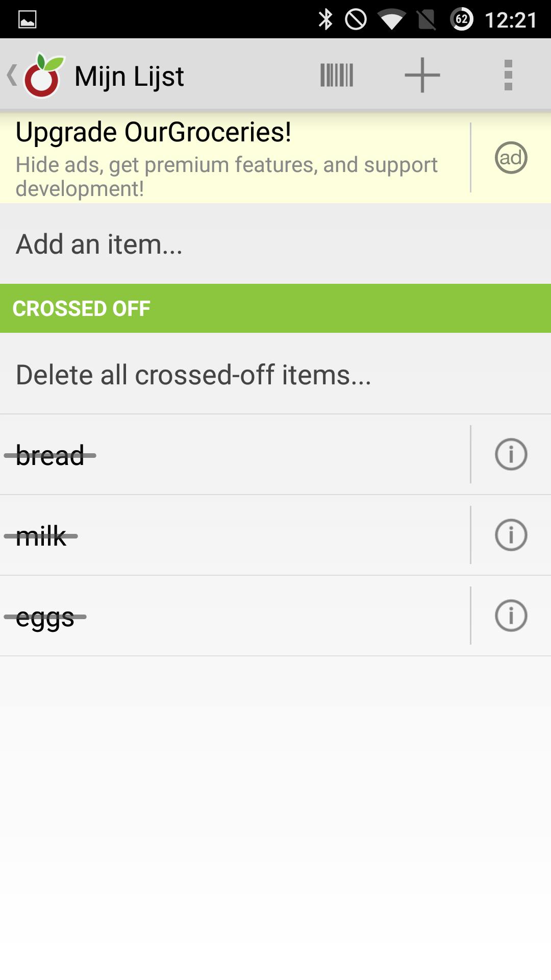Viewport: 551px width, 980px height.
Task: Open the three-dot overflow menu
Action: 508,75
